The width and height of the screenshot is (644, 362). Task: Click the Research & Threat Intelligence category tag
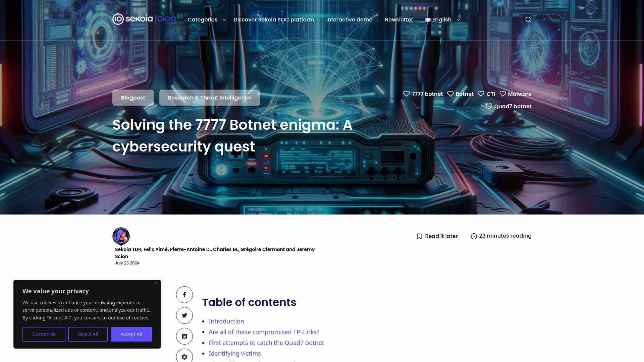210,98
